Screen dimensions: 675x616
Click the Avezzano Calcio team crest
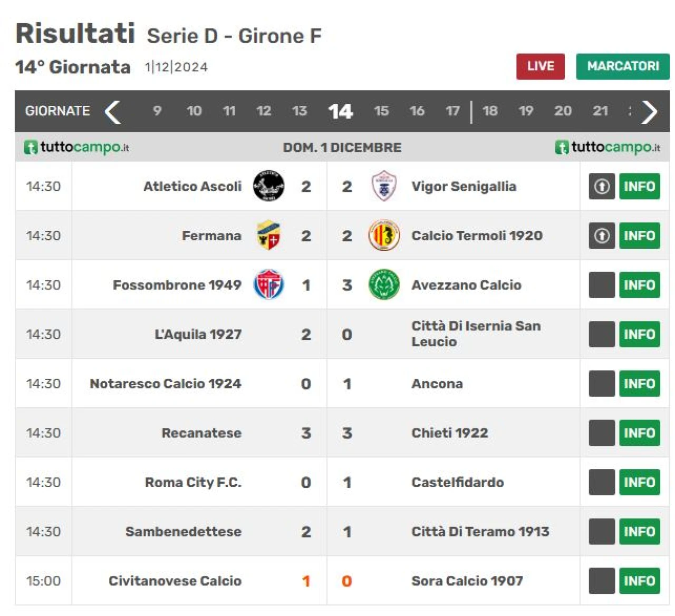coord(384,285)
